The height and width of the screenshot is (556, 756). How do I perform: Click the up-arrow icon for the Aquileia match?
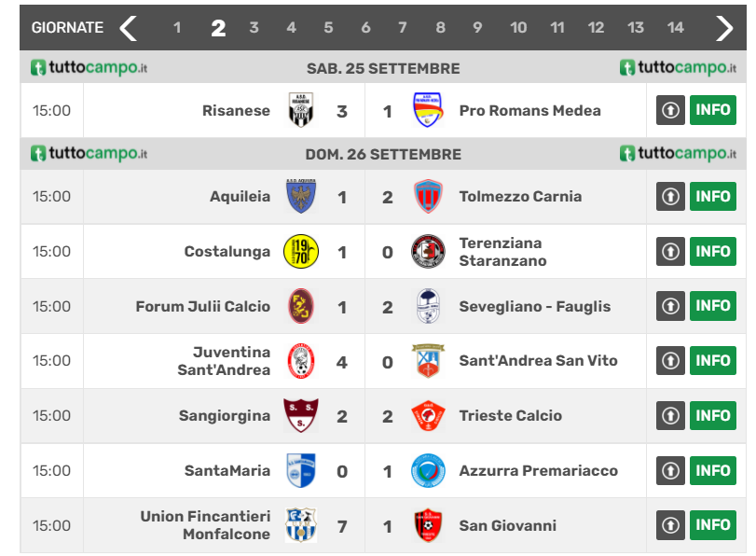click(670, 197)
